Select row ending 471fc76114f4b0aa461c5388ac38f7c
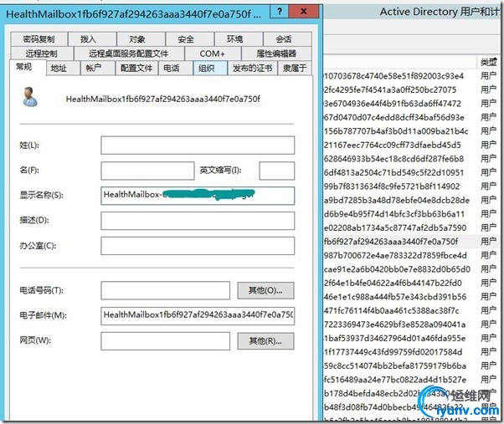Image resolution: width=504 pixels, height=424 pixels. click(x=411, y=311)
